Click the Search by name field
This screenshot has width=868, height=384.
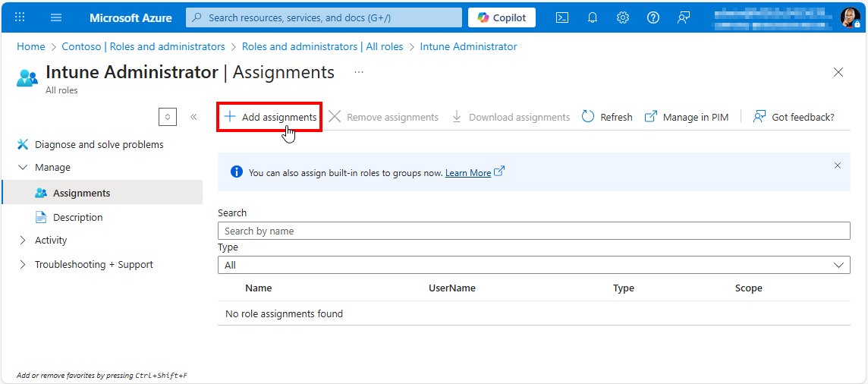tap(533, 231)
